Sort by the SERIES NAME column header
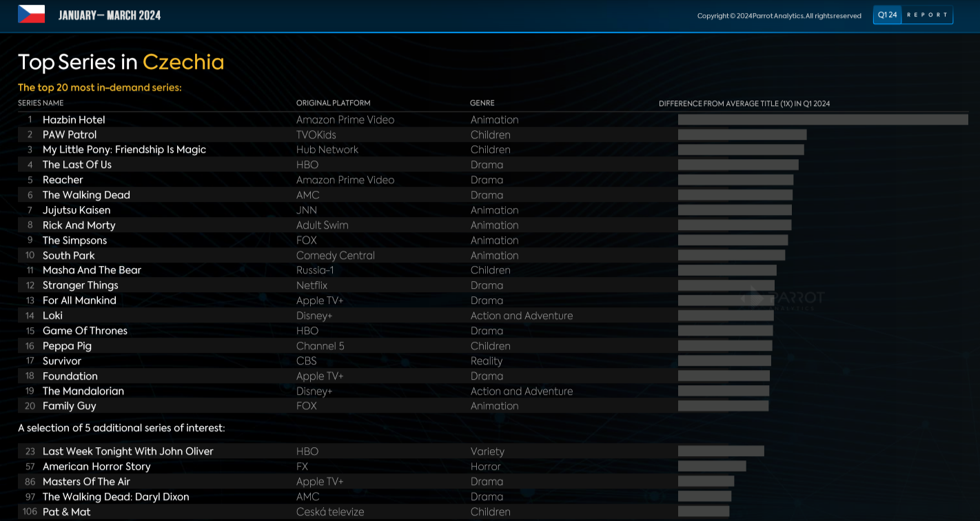This screenshot has height=521, width=980. 41,103
